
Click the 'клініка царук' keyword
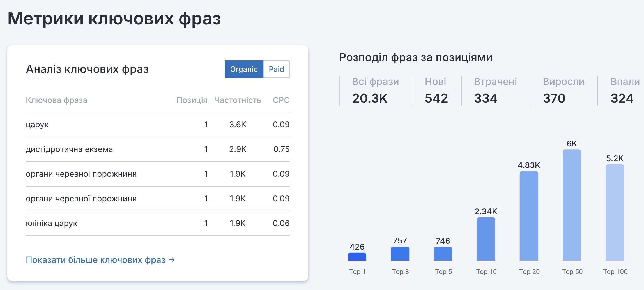(x=52, y=223)
